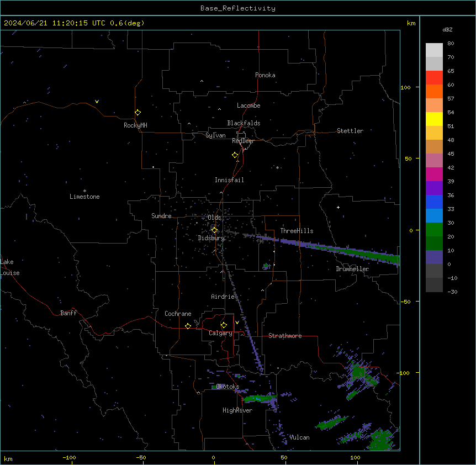Click the Okotoks label
This screenshot has height=465, width=476.
[228, 387]
